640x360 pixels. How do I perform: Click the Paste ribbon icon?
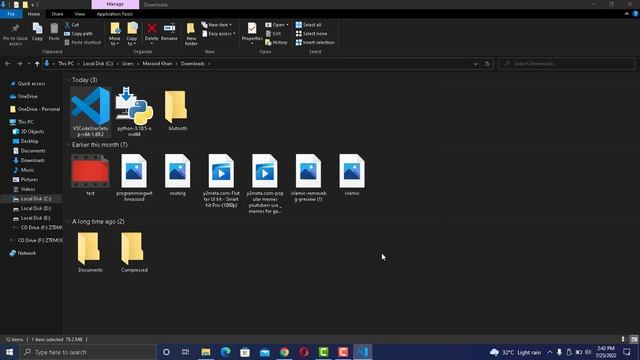pyautogui.click(x=54, y=32)
